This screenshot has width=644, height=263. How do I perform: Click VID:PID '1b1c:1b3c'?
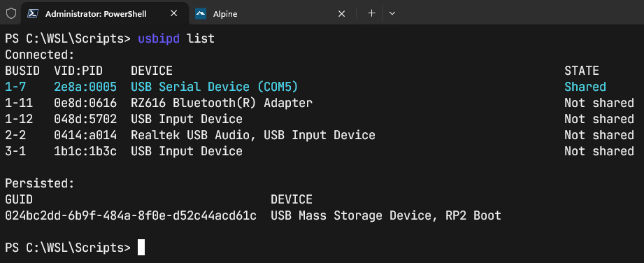click(x=85, y=151)
